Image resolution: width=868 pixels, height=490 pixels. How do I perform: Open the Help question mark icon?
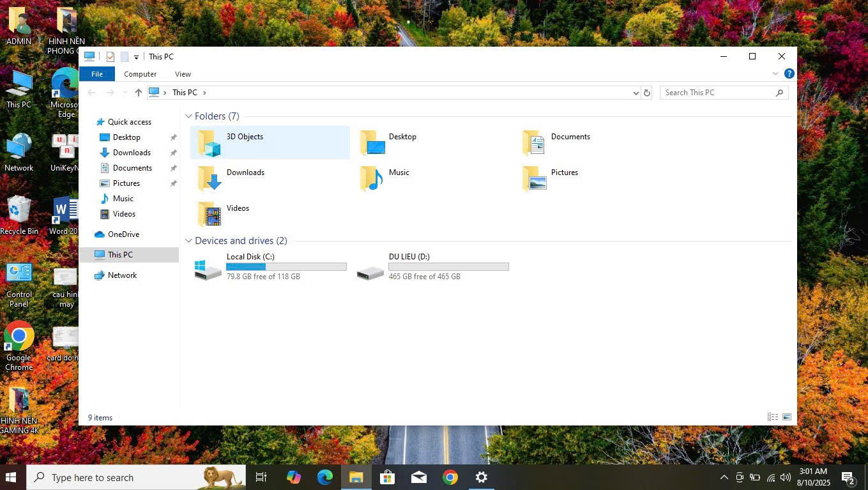pyautogui.click(x=789, y=74)
